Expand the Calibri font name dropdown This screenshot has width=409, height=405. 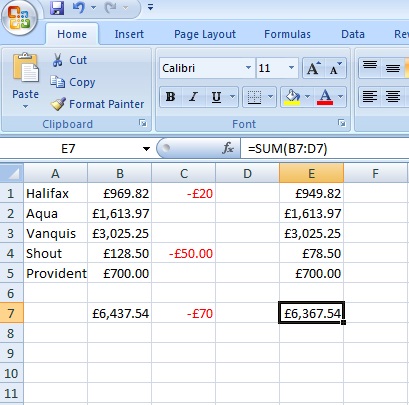[248, 68]
